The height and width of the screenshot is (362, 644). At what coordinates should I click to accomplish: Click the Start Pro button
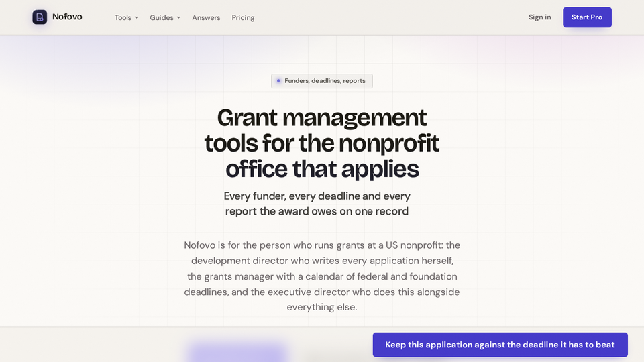click(587, 17)
